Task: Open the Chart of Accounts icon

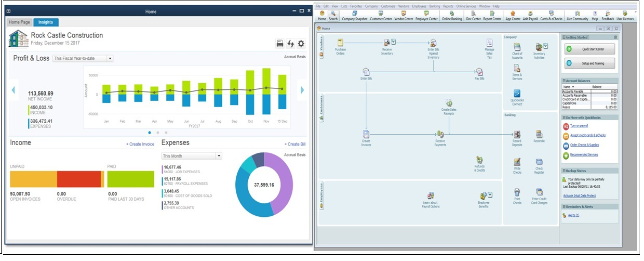Action: click(x=517, y=47)
